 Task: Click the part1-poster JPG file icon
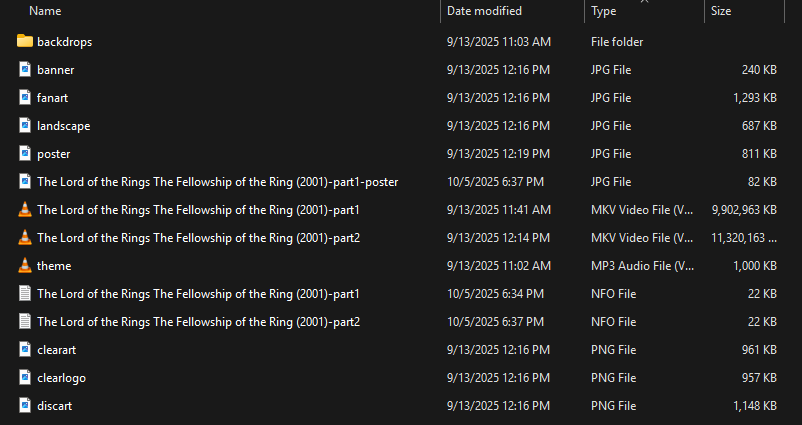[x=25, y=182]
